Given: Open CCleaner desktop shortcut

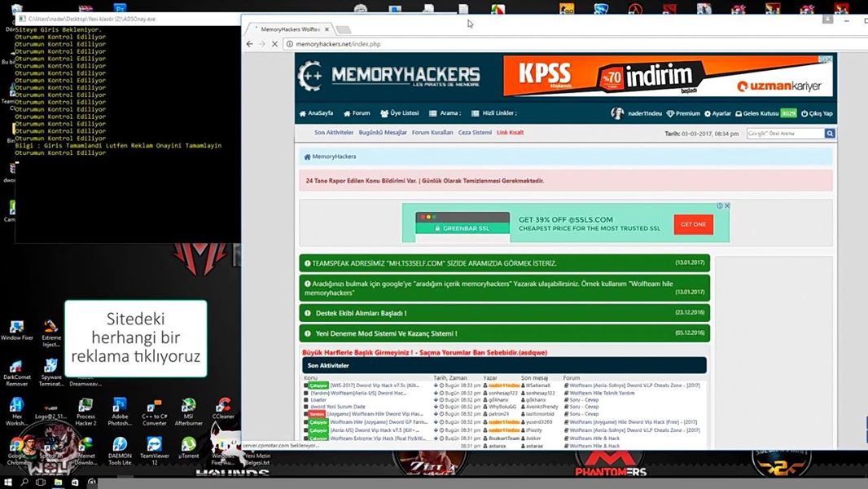Looking at the screenshot, I should pos(223,408).
